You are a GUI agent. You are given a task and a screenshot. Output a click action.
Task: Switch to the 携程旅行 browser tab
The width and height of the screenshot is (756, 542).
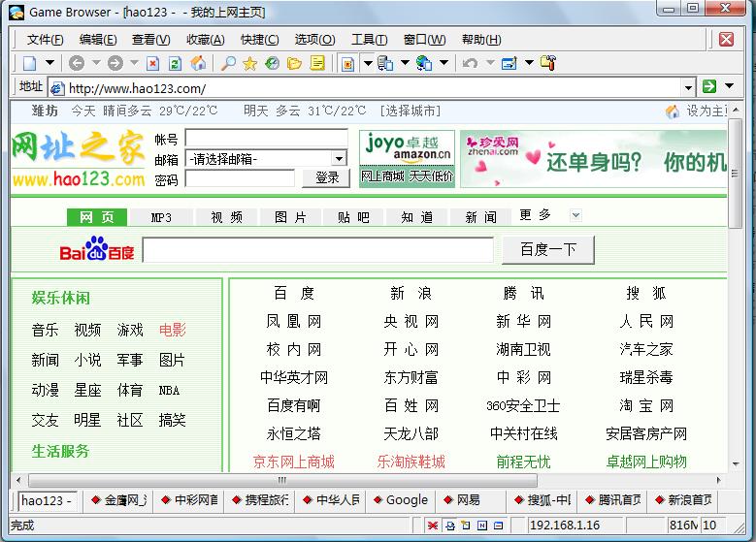click(260, 500)
